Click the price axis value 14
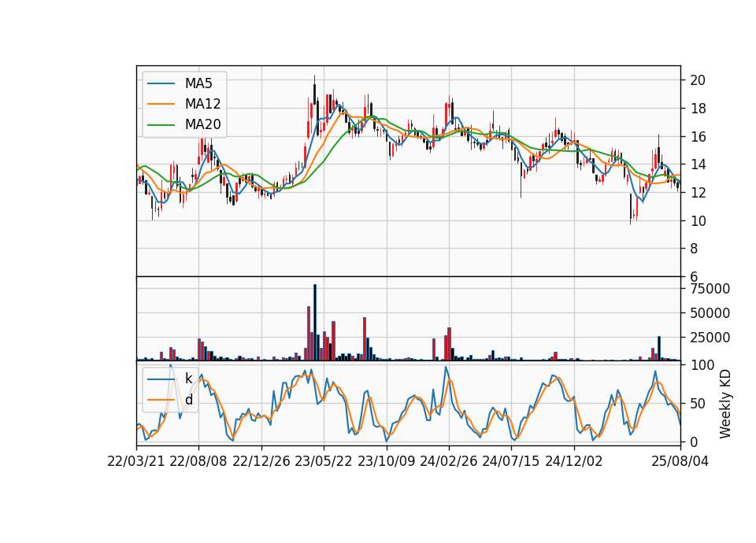 698,164
